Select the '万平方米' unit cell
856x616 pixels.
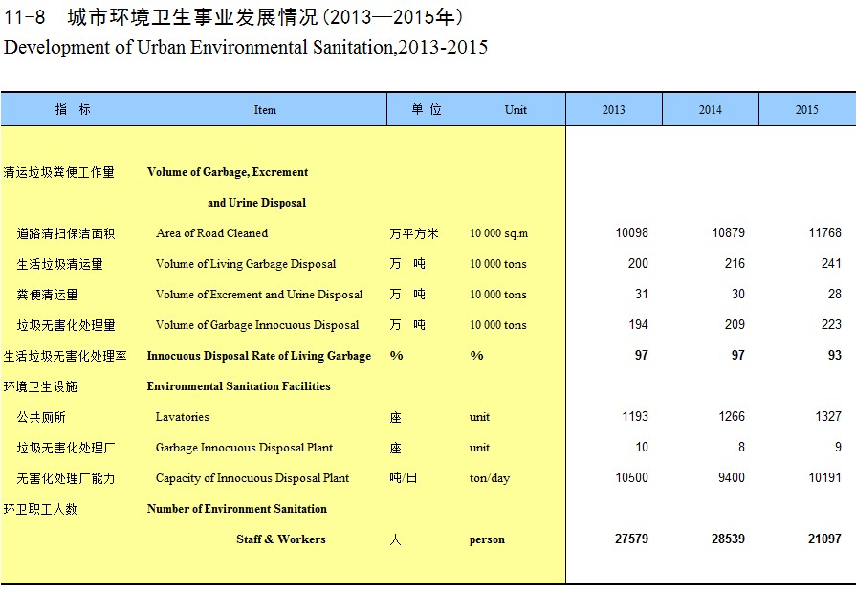click(414, 233)
